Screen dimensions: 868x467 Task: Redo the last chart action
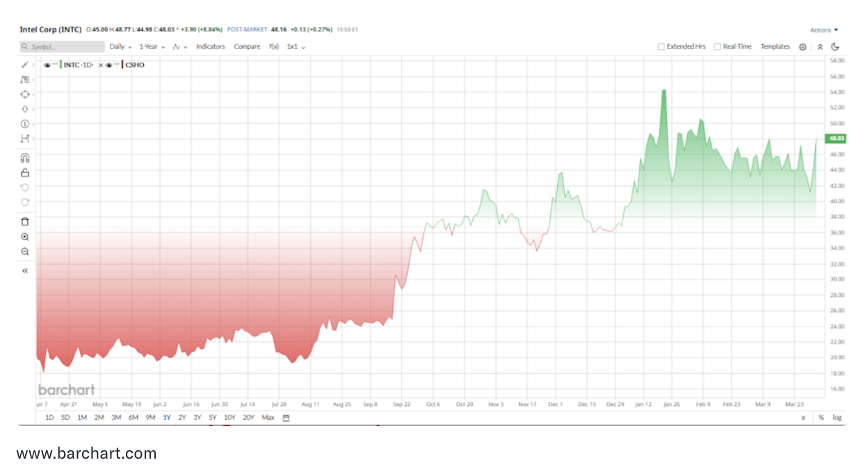pos(25,202)
